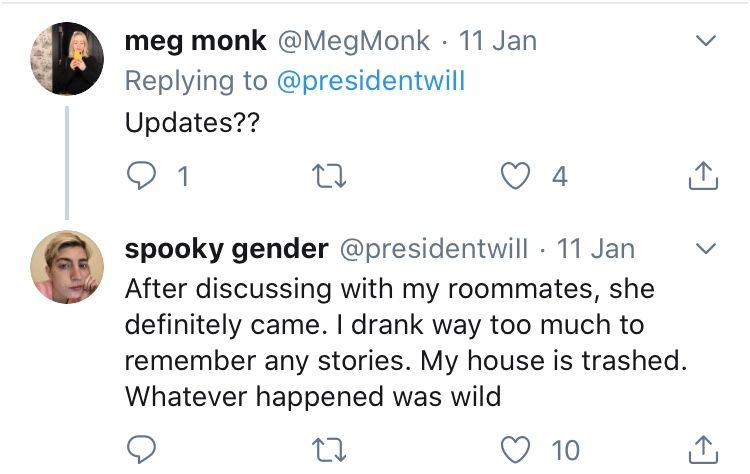Open the 11 Jan timestamp on spooky gender's tweet
The width and height of the screenshot is (750, 474).
[x=596, y=249]
